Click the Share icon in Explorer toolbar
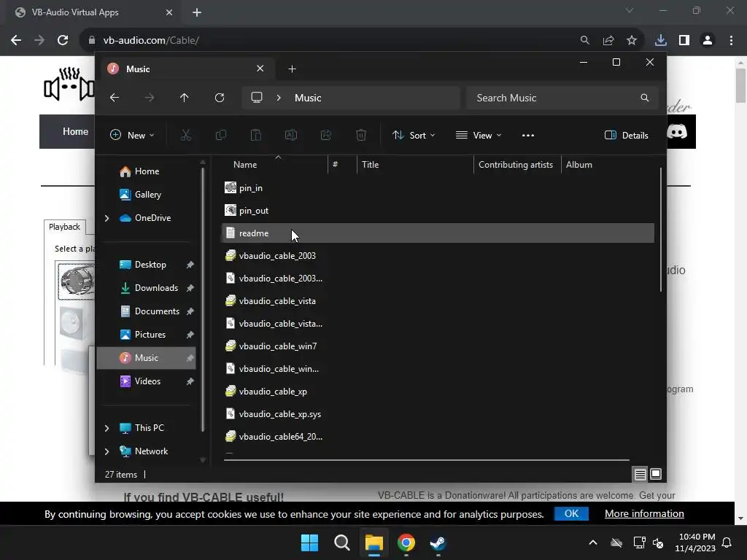Viewport: 747px width, 560px height. coord(326,135)
